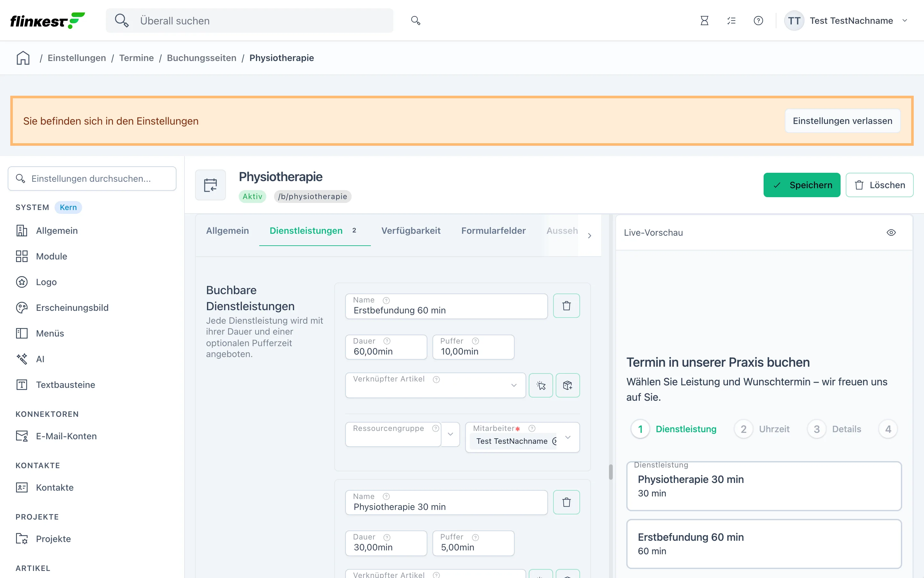Click the create-article box icon button

click(567, 385)
